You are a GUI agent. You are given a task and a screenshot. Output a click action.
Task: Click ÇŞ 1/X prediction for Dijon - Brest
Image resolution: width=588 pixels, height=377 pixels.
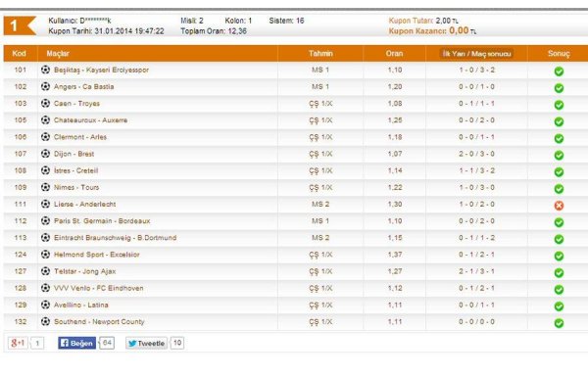320,154
